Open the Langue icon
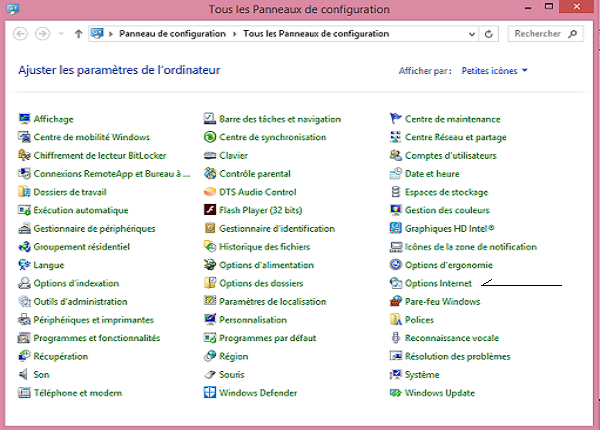The height and width of the screenshot is (430, 600). (x=24, y=265)
